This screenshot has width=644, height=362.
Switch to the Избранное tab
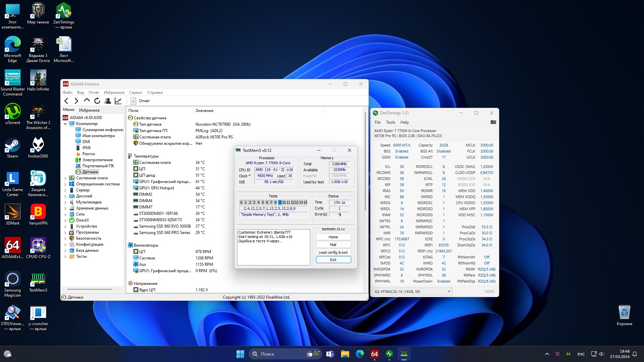click(89, 110)
